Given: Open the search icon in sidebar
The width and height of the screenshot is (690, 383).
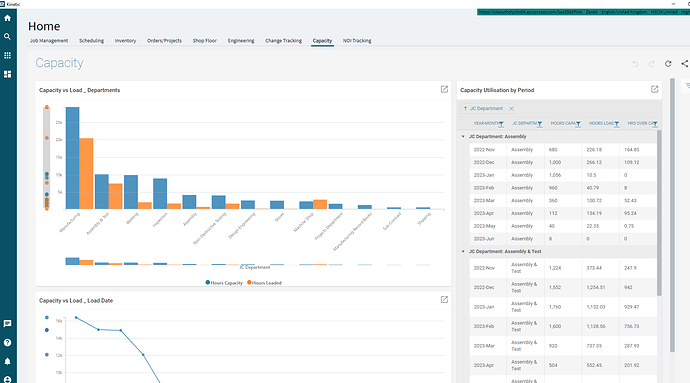Looking at the screenshot, I should (7, 37).
